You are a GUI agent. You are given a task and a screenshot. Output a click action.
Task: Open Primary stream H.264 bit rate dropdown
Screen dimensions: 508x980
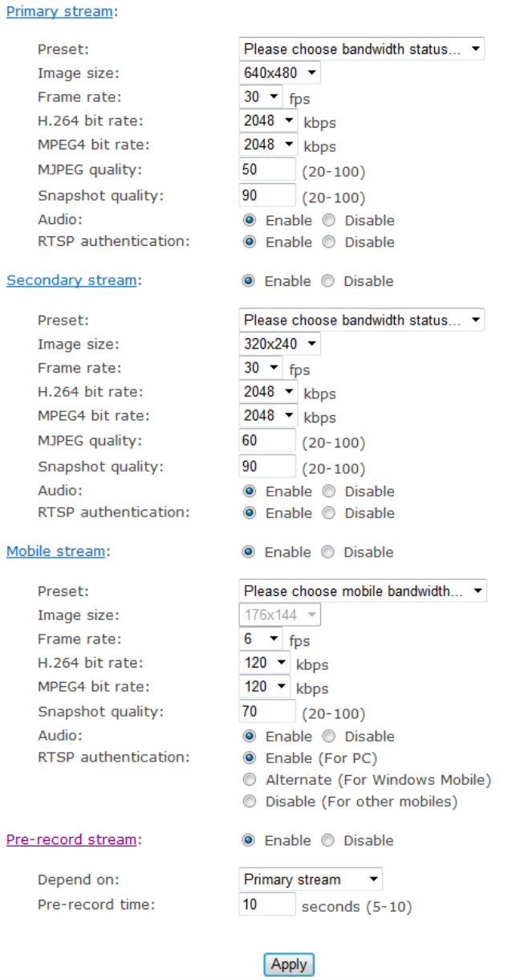pyautogui.click(x=268, y=121)
